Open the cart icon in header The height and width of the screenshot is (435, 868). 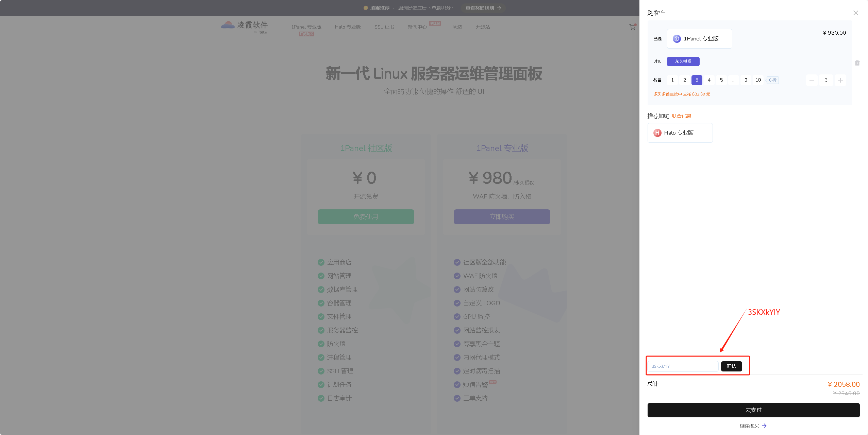632,27
